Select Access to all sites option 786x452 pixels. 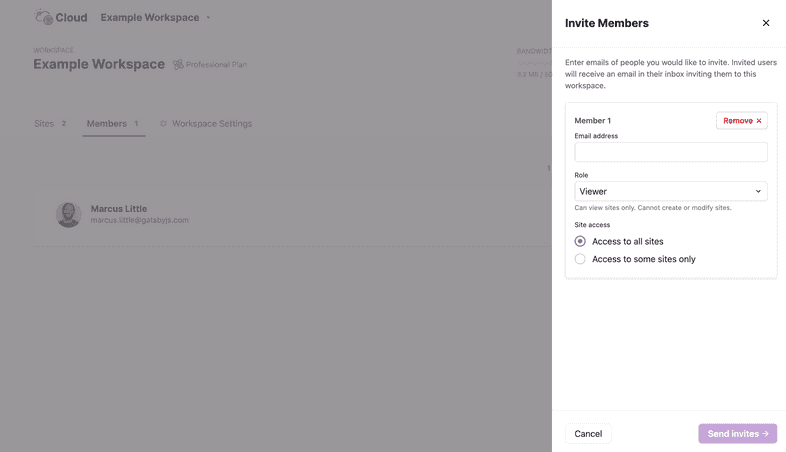coord(580,241)
